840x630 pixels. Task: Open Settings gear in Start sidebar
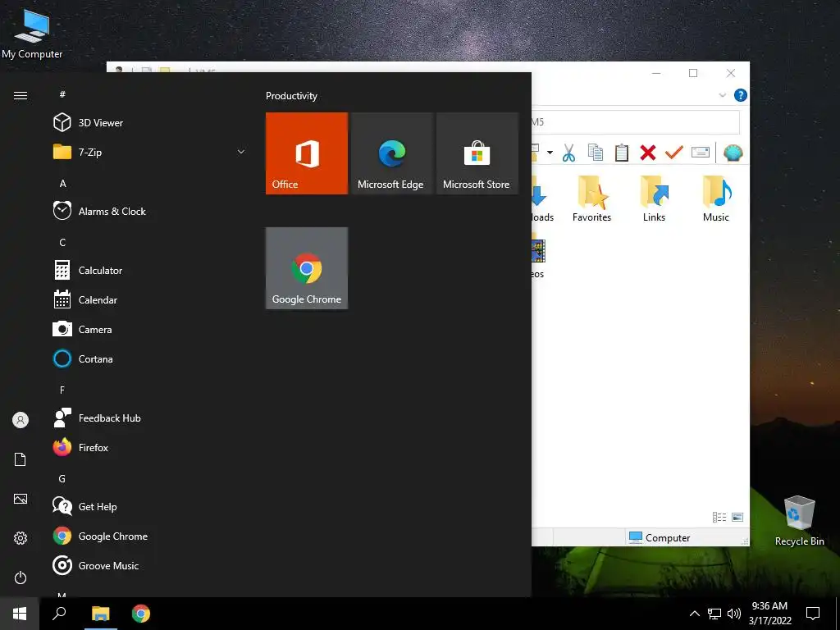pyautogui.click(x=21, y=538)
